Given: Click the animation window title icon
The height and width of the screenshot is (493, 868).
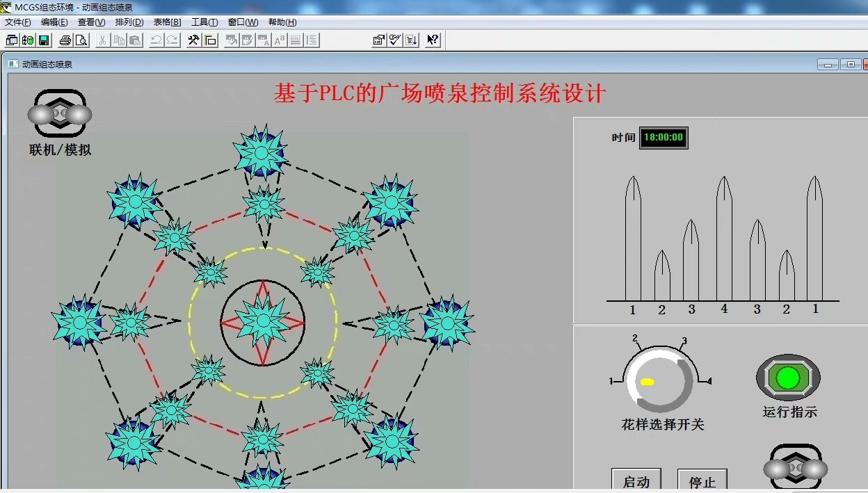Looking at the screenshot, I should point(13,64).
